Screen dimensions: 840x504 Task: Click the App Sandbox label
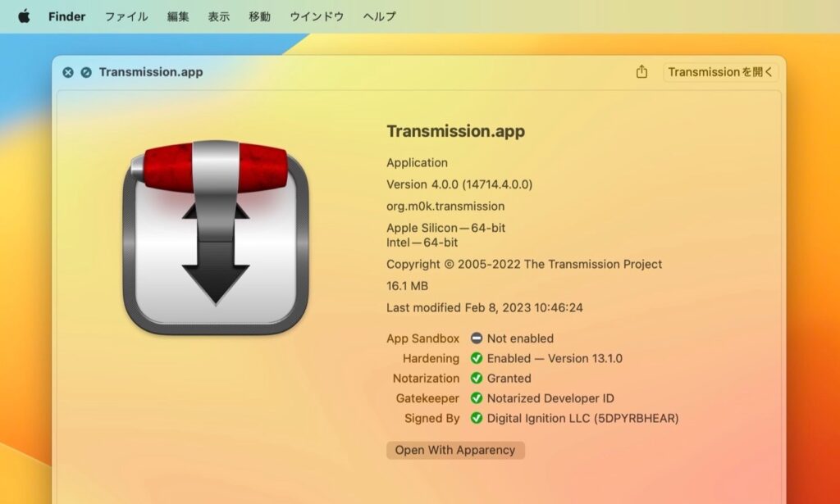(422, 338)
